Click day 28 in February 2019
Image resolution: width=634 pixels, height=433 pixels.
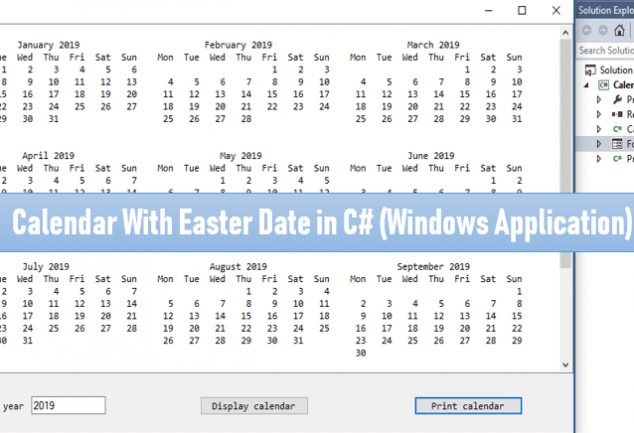pyautogui.click(x=246, y=119)
